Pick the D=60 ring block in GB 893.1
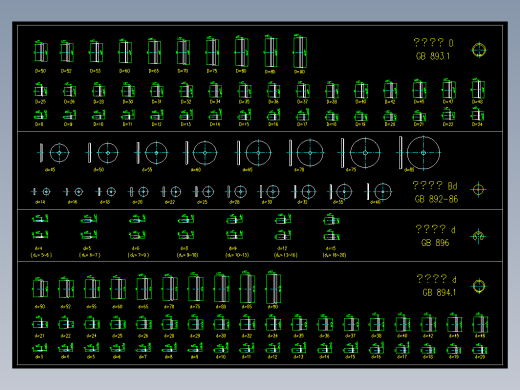The image size is (520, 390). (125, 52)
